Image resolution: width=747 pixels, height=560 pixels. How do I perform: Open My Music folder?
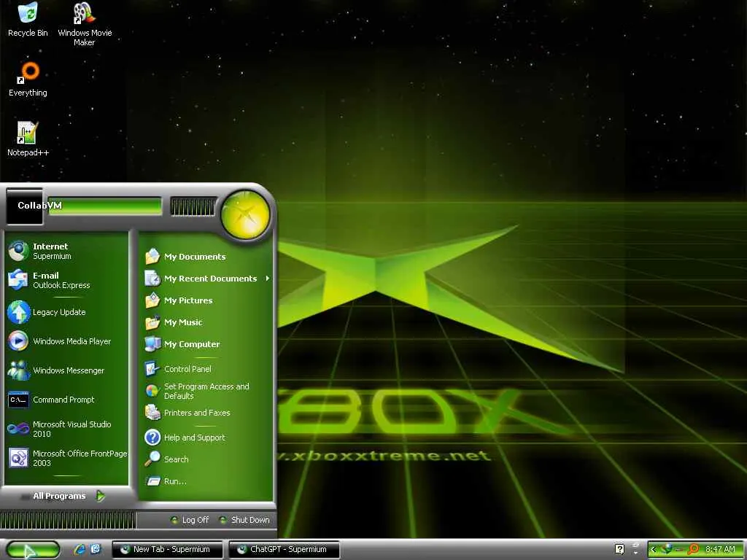[206, 322]
